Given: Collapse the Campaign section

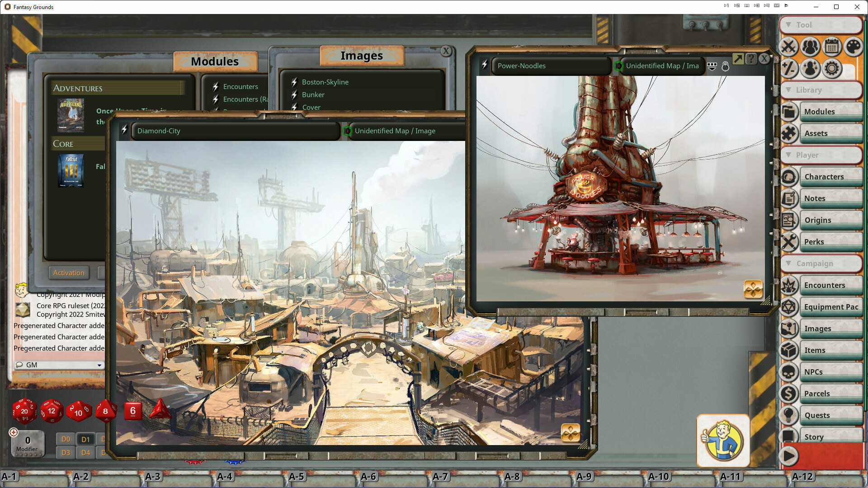Looking at the screenshot, I should 789,263.
